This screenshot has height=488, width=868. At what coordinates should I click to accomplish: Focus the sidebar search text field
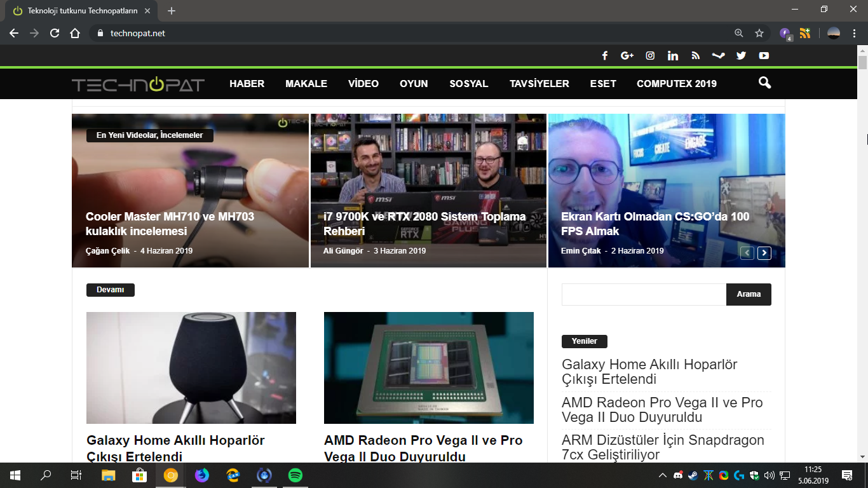(643, 295)
